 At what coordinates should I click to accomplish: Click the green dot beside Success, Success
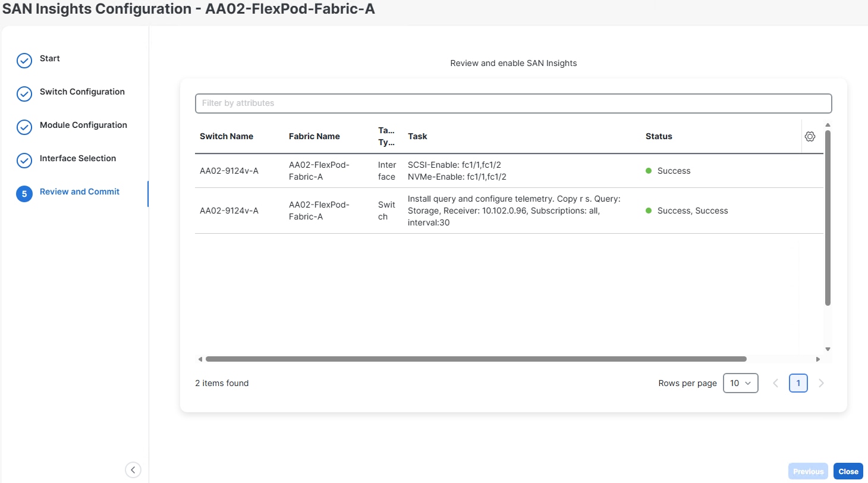[649, 211]
